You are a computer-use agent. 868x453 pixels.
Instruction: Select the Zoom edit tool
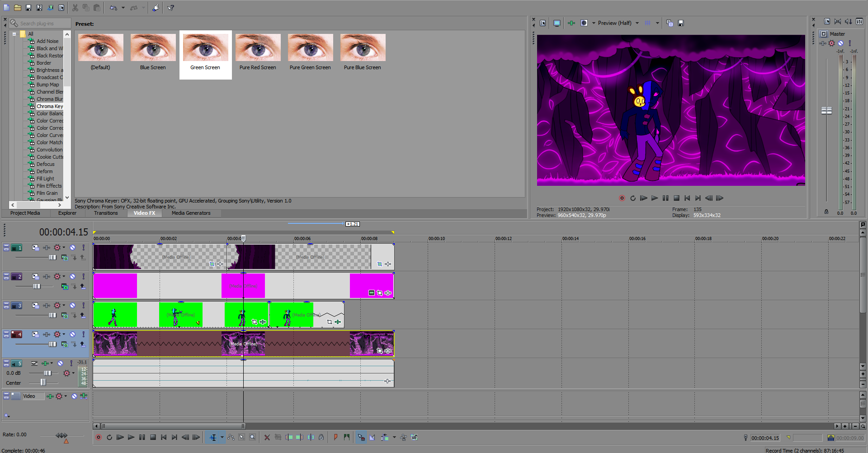coord(253,437)
